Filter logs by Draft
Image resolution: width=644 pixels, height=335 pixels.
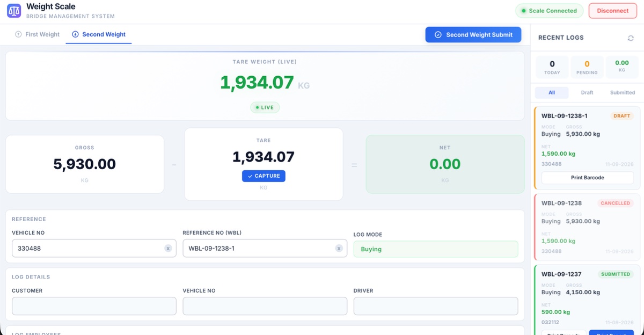coord(587,93)
